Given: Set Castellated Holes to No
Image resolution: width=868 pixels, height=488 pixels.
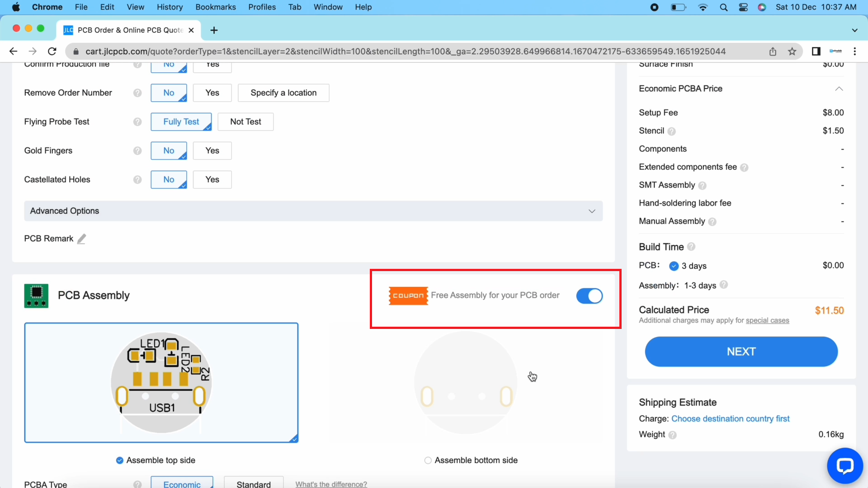Looking at the screenshot, I should coord(169,179).
